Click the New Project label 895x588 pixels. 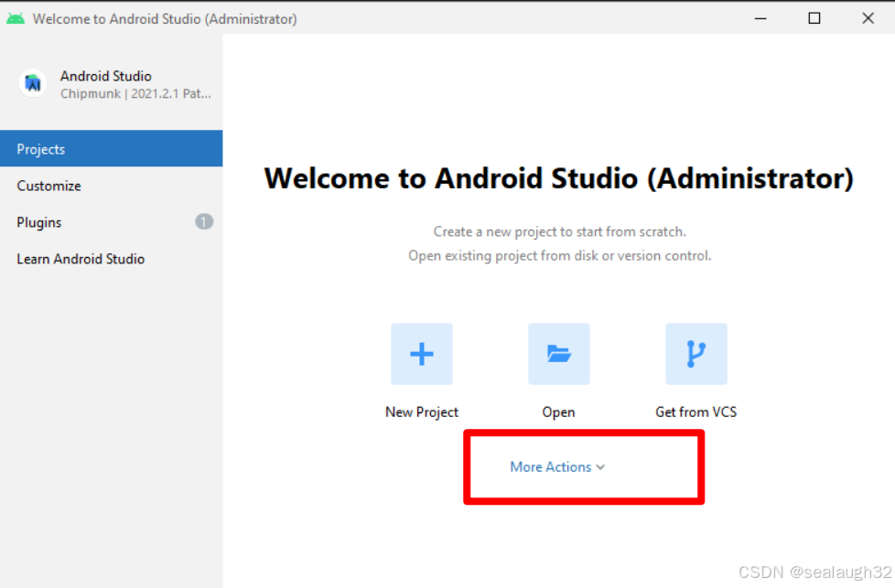pyautogui.click(x=422, y=412)
